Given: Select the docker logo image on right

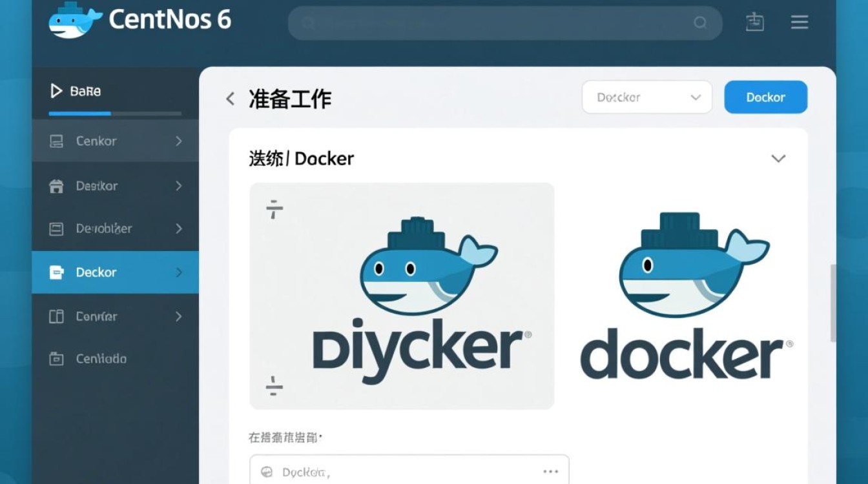Looking at the screenshot, I should tap(687, 296).
